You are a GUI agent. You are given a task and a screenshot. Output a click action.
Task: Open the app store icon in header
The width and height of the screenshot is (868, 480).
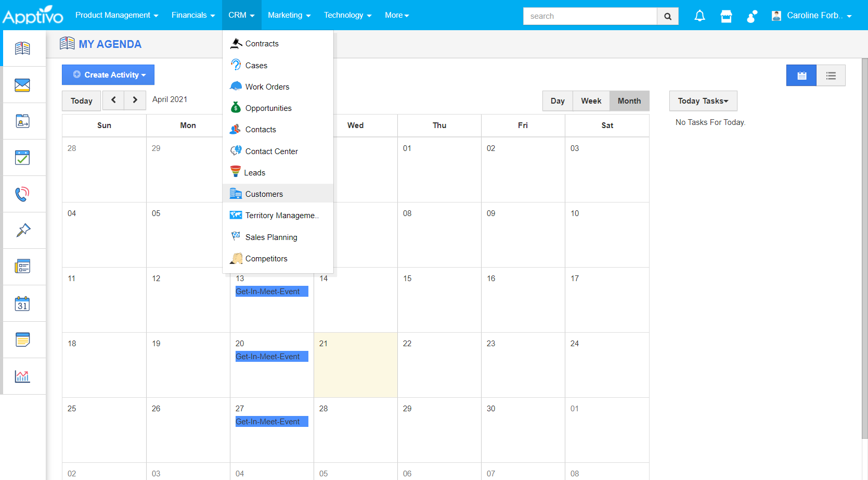726,16
